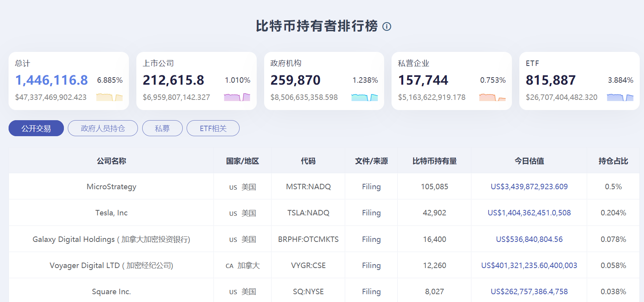Switch to the ETF相关 tab

[213, 128]
